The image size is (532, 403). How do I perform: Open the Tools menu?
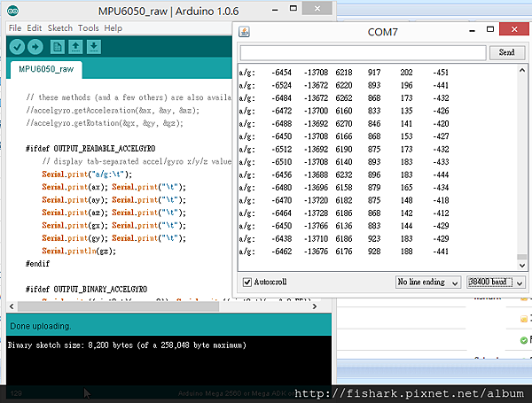(88, 27)
